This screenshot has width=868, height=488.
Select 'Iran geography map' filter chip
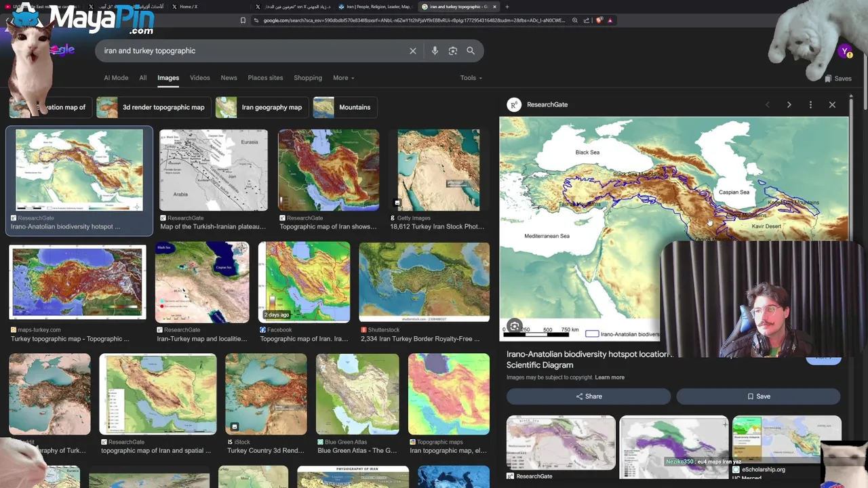pyautogui.click(x=262, y=107)
